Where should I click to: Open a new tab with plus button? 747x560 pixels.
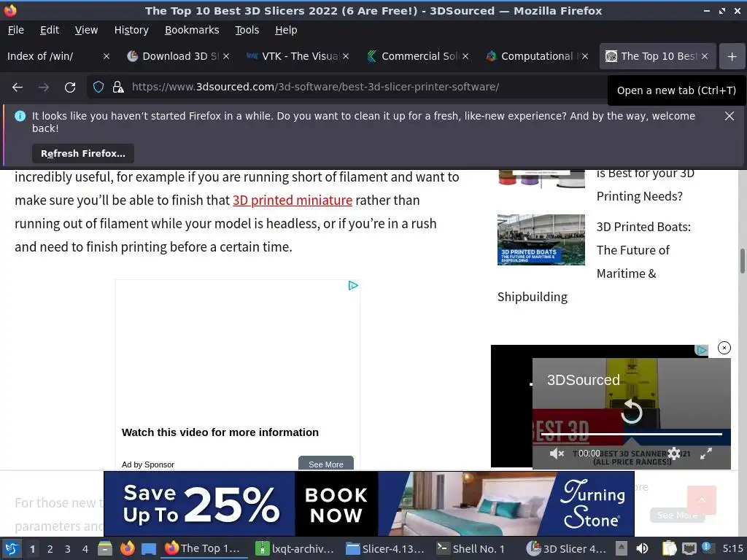tap(732, 56)
